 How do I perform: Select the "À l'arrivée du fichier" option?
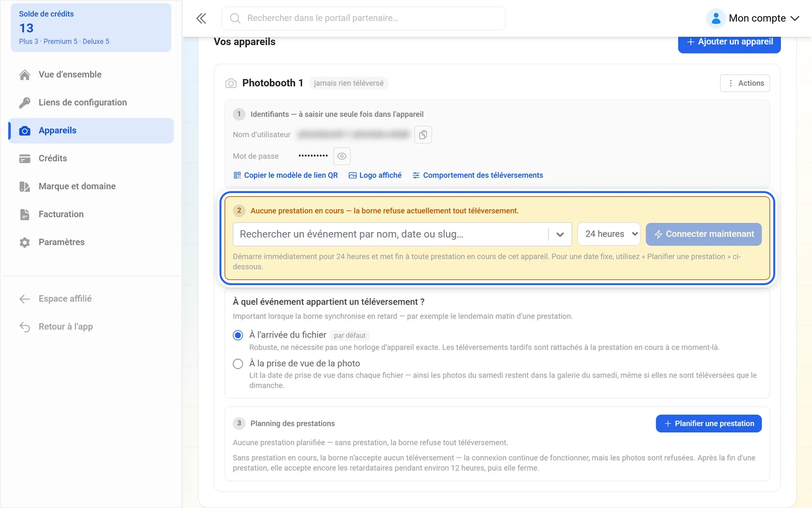(x=238, y=335)
